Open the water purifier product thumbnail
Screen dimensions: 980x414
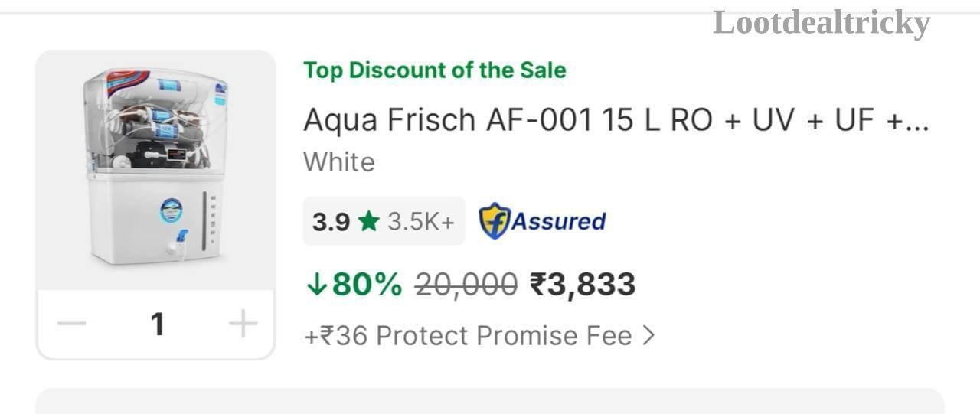tap(156, 169)
